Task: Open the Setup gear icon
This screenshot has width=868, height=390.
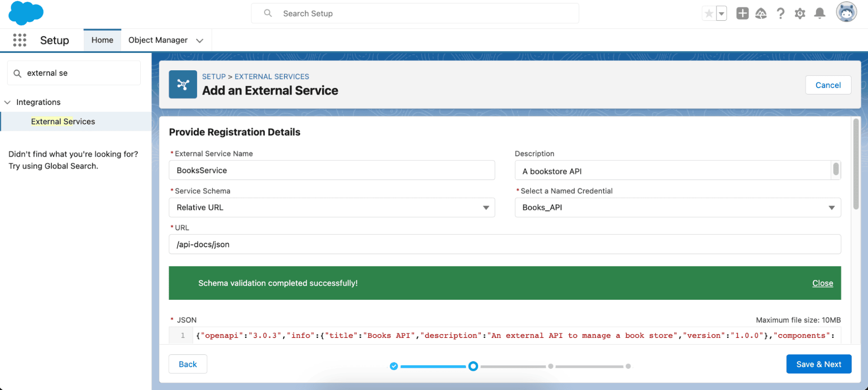Action: pyautogui.click(x=800, y=13)
